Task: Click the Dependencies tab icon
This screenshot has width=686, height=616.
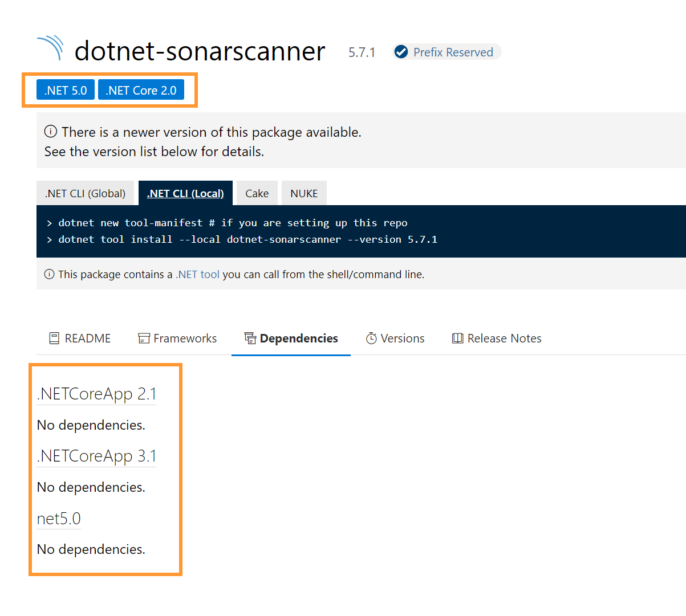Action: pyautogui.click(x=250, y=338)
